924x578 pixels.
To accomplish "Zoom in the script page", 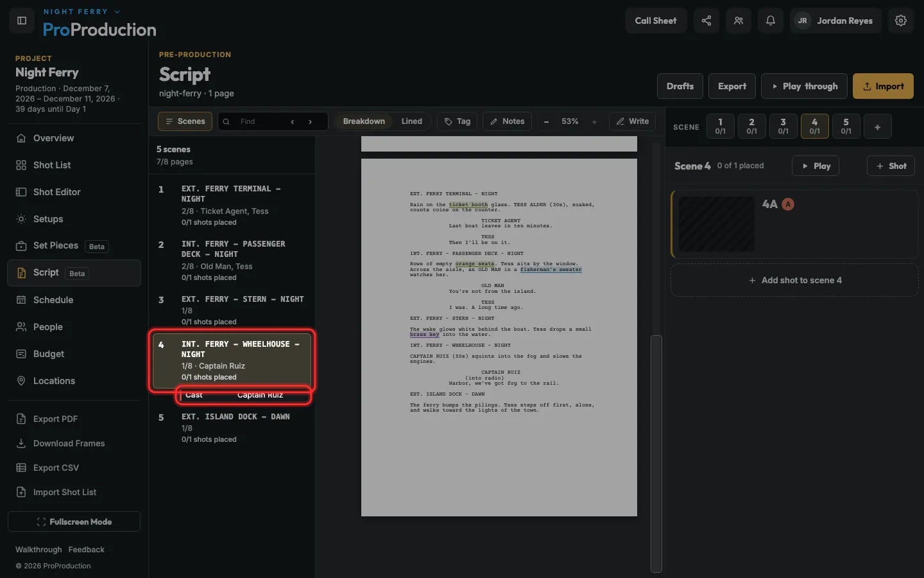I will point(594,121).
